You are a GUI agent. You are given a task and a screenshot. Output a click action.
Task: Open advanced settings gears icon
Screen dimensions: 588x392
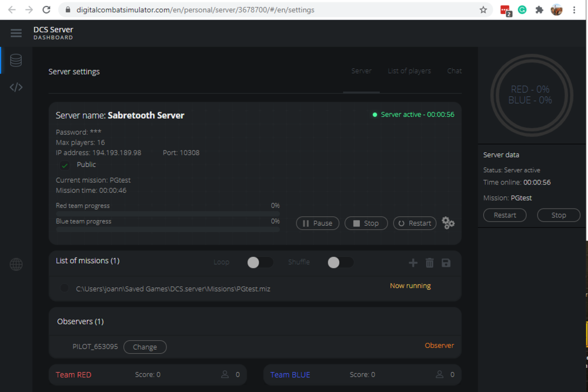click(x=447, y=223)
